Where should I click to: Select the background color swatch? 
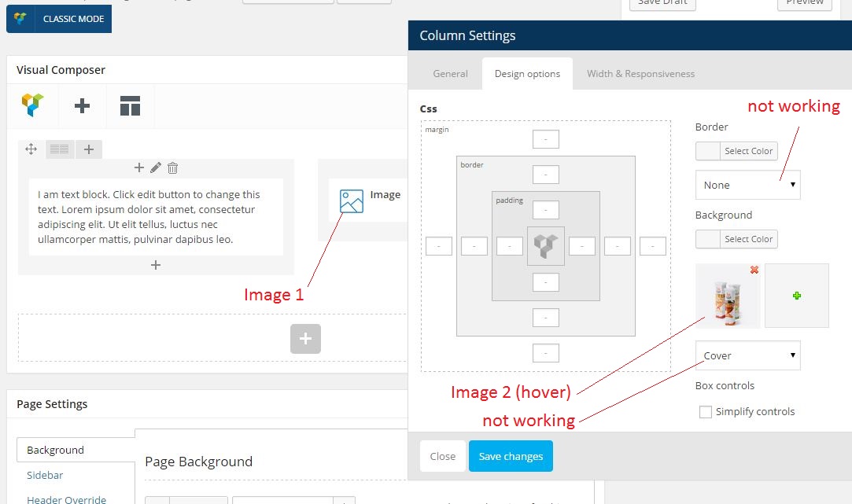[708, 239]
